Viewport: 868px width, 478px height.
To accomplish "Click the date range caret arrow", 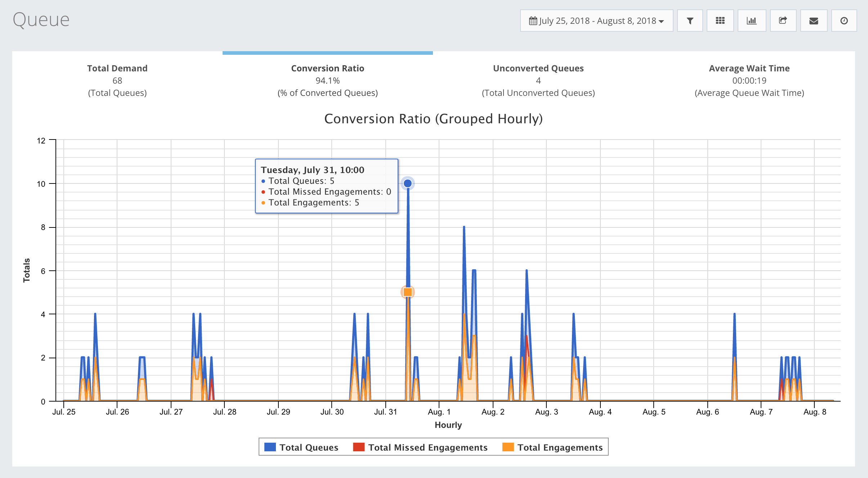I will coord(662,22).
